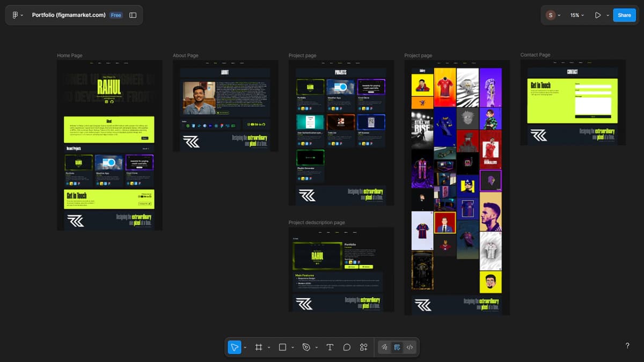
Task: Open the 15% zoom dropdown
Action: click(577, 15)
